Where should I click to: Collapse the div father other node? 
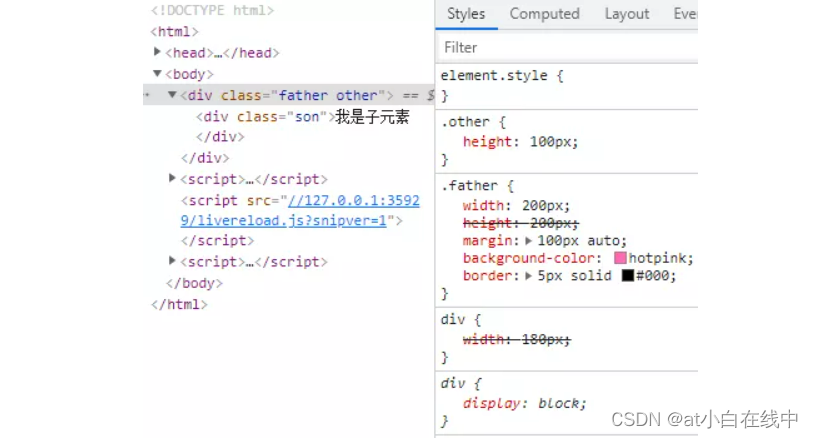[x=172, y=95]
